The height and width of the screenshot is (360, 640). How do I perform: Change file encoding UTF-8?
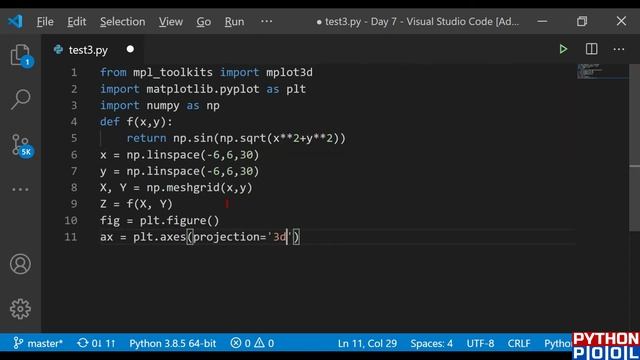(480, 343)
